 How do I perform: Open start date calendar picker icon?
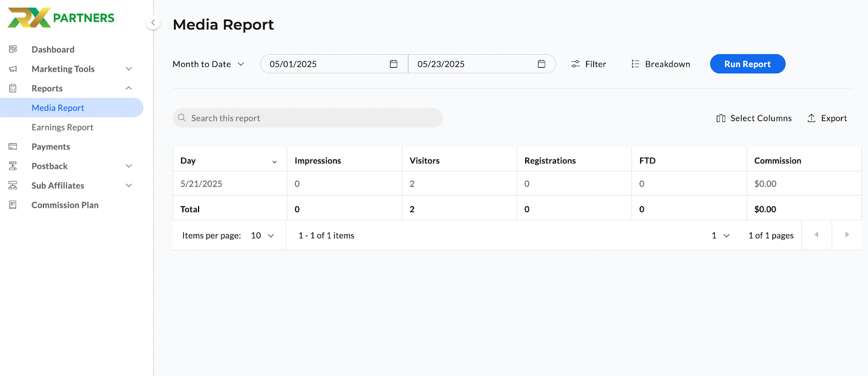pyautogui.click(x=393, y=64)
